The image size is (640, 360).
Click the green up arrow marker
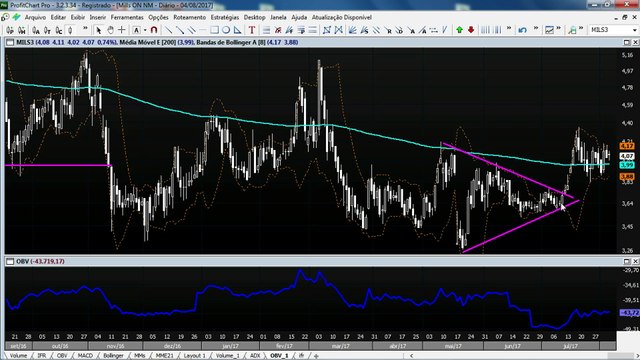460,30
